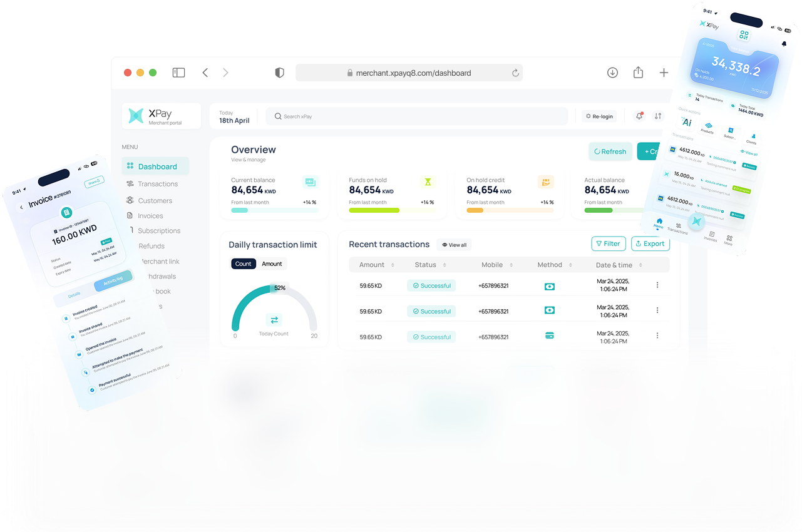Tap View all on the right phone
The height and width of the screenshot is (532, 802).
point(749,153)
